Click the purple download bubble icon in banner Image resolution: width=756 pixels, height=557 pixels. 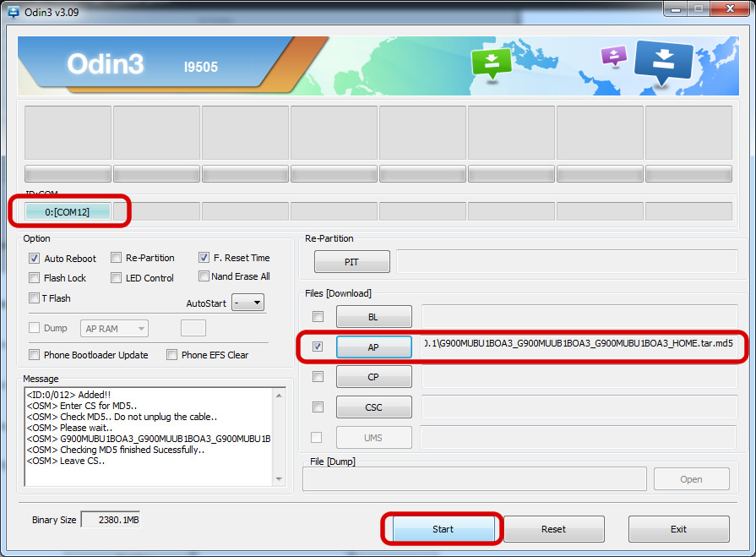[x=614, y=56]
